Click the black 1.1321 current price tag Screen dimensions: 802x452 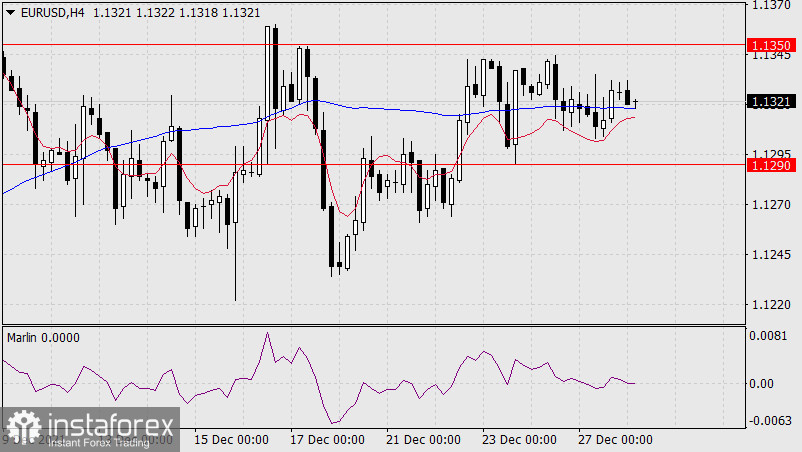click(771, 102)
